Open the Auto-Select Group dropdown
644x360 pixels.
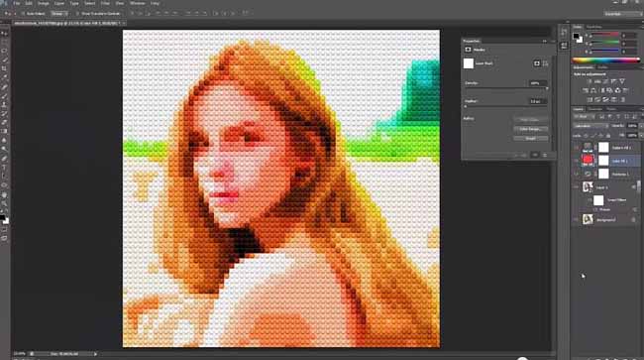pyautogui.click(x=59, y=14)
